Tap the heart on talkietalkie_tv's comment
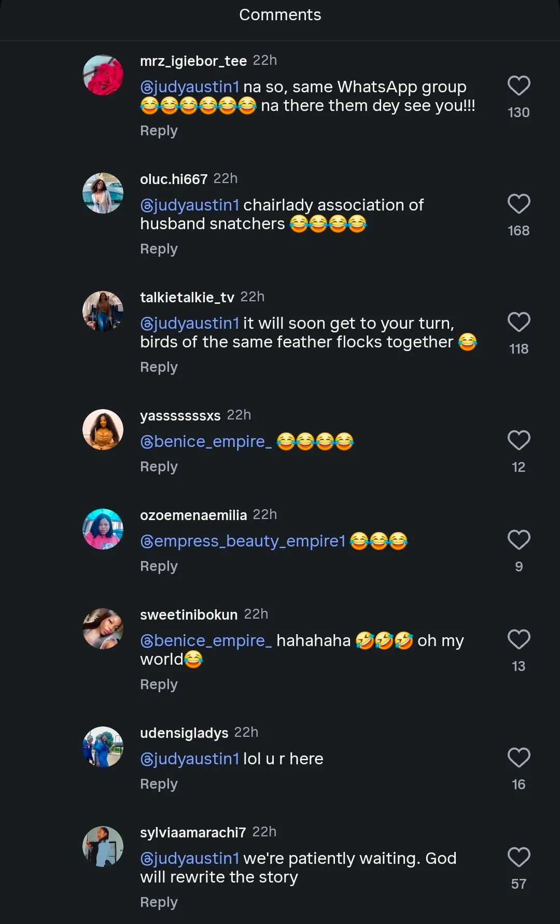 [x=519, y=322]
